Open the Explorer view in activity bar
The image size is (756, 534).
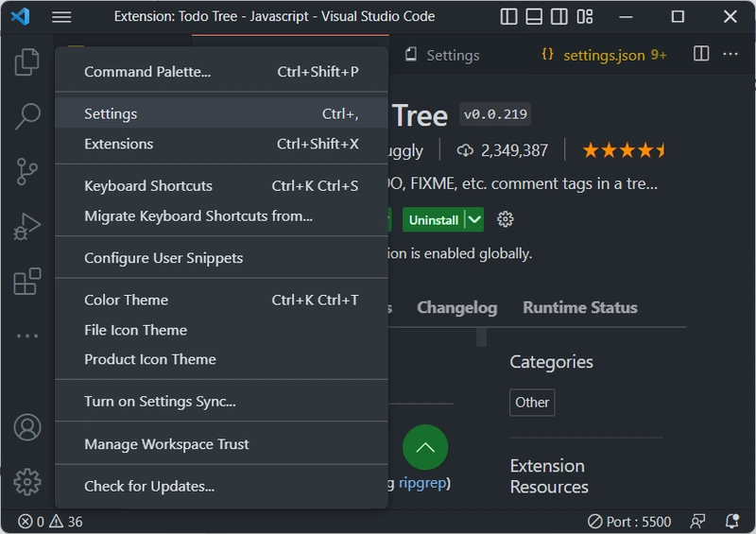(27, 62)
